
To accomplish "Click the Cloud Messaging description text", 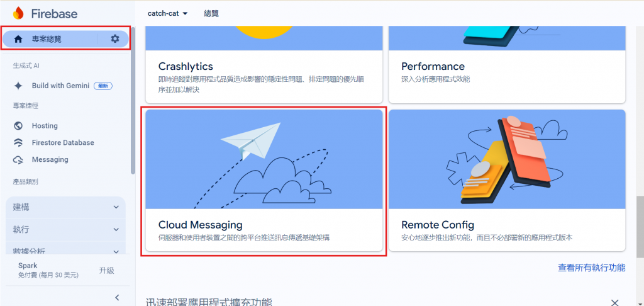I will [244, 238].
